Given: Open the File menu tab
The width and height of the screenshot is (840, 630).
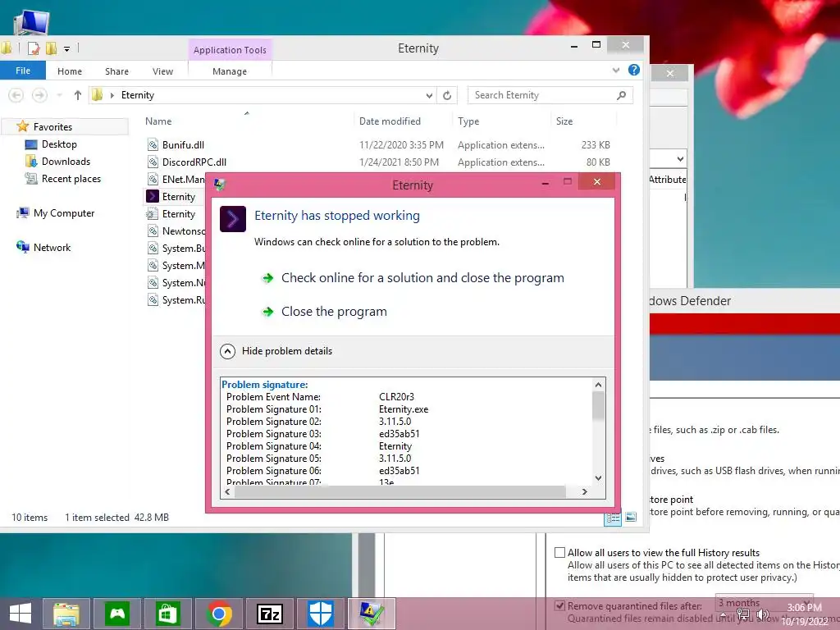Looking at the screenshot, I should coord(23,71).
